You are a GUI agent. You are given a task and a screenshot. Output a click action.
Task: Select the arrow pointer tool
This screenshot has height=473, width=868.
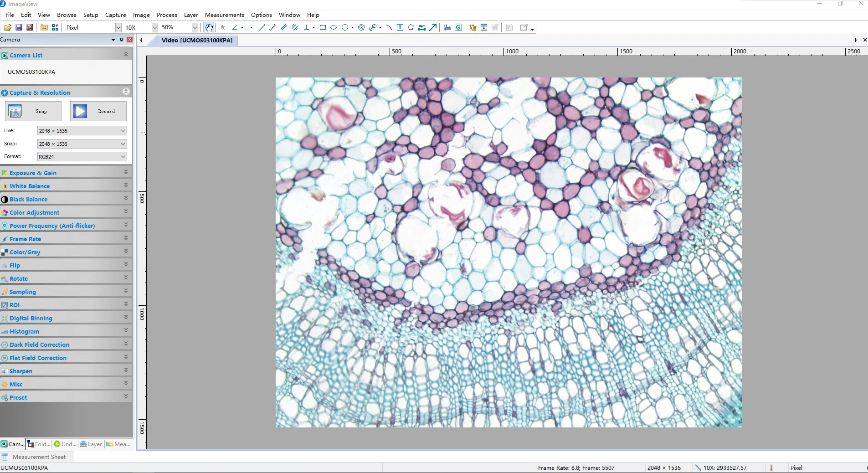[223, 27]
